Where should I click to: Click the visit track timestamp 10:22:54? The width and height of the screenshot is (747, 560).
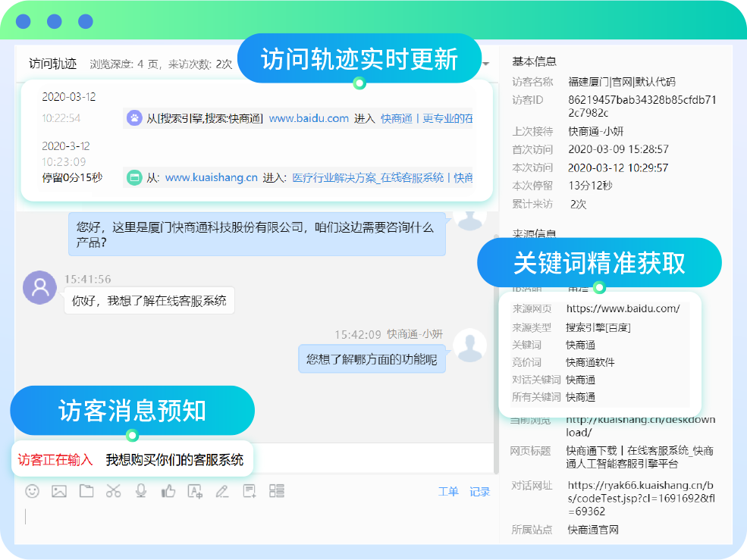point(61,118)
